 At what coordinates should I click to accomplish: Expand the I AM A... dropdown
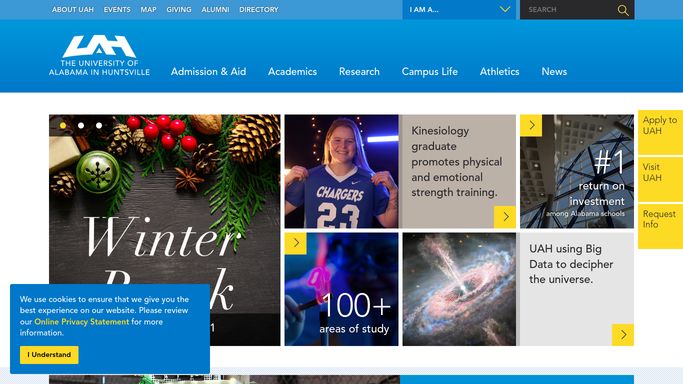(x=459, y=10)
